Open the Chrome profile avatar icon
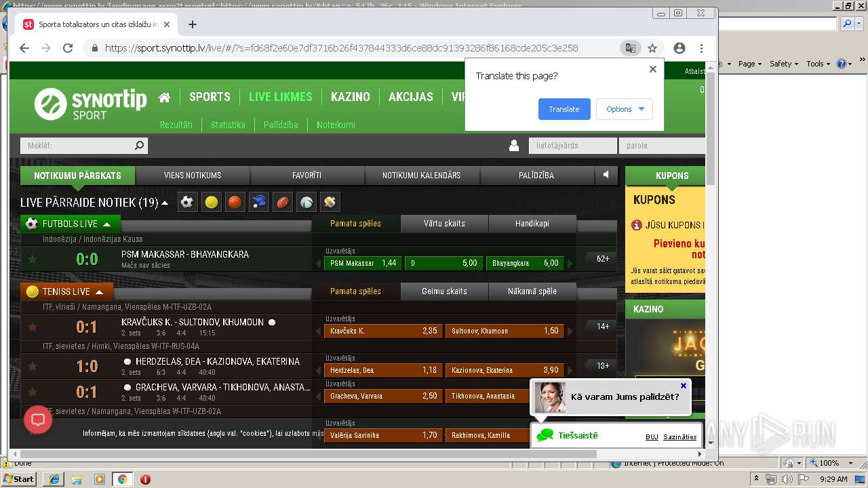 pyautogui.click(x=679, y=48)
